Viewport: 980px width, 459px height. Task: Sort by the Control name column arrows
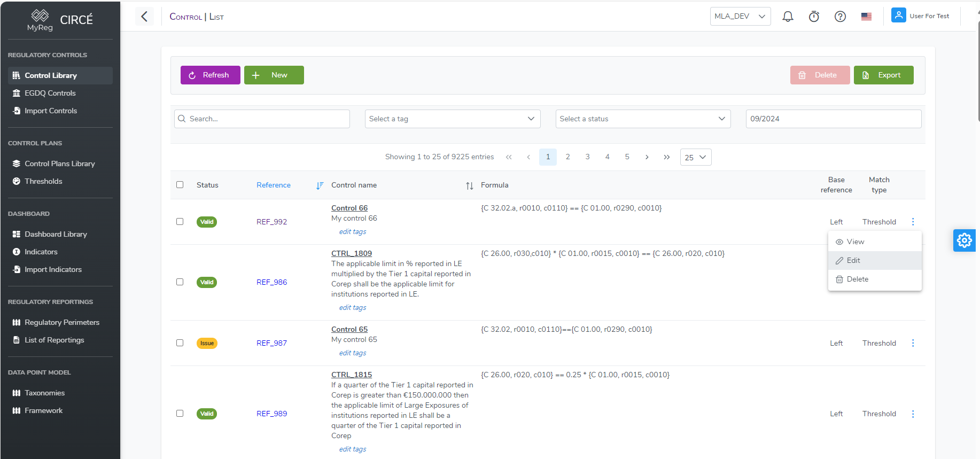point(469,185)
